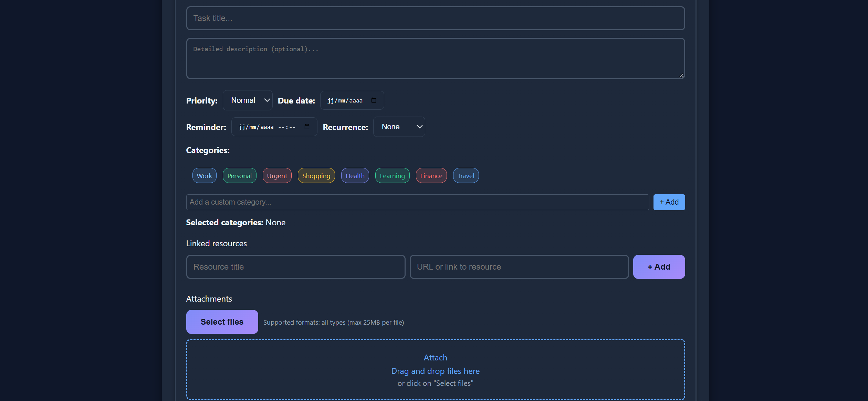The height and width of the screenshot is (401, 868).
Task: Enable the Learning category chip
Action: coord(392,176)
